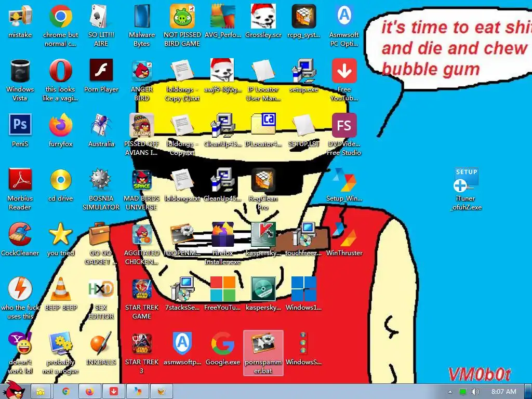This screenshot has height=399, width=532.
Task: Open Google.exe desktop icon
Action: tap(222, 343)
